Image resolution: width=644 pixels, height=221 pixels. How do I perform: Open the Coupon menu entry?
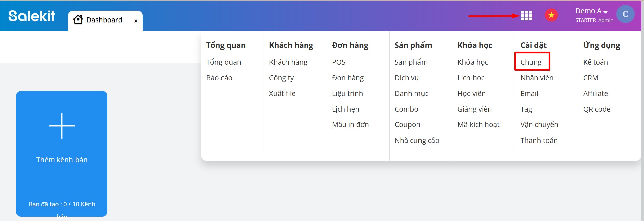(x=407, y=125)
